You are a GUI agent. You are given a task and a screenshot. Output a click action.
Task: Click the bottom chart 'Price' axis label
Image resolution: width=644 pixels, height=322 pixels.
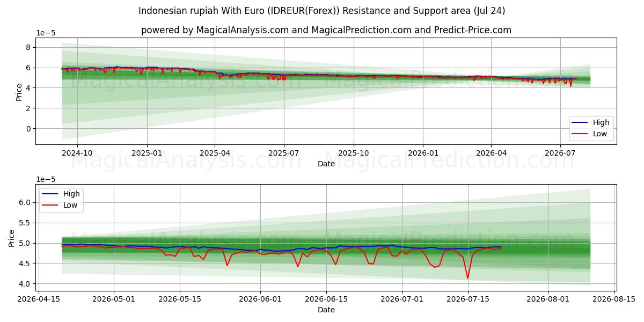coord(12,238)
